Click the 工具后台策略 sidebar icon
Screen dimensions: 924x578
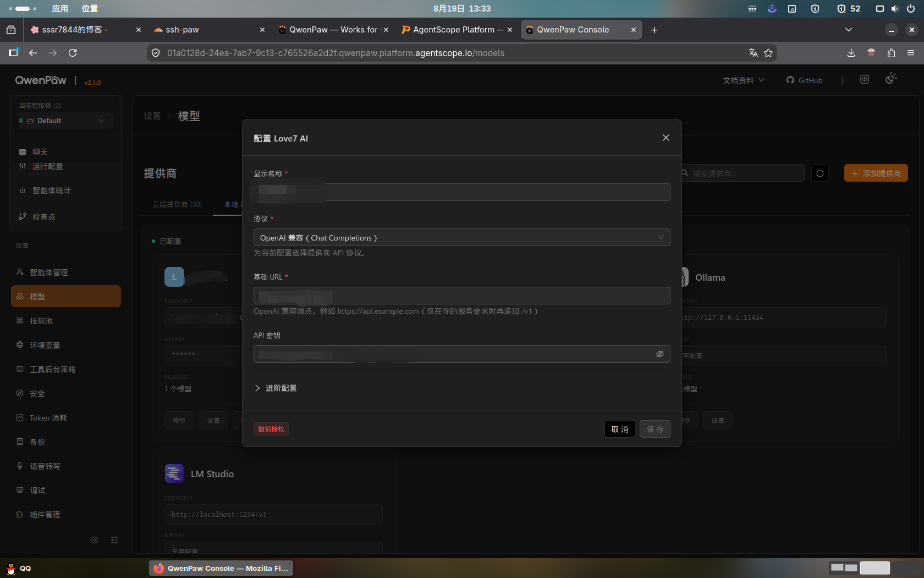click(x=20, y=369)
